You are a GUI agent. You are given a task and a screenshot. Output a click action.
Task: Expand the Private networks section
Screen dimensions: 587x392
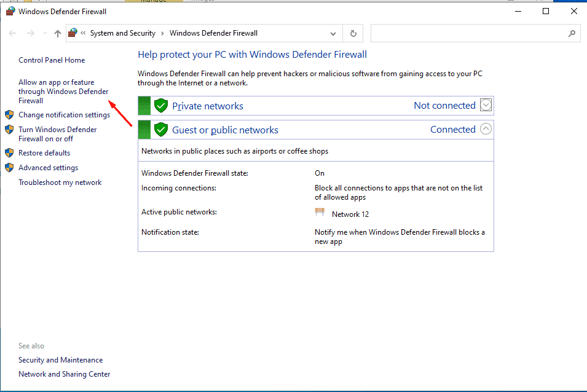coord(486,105)
